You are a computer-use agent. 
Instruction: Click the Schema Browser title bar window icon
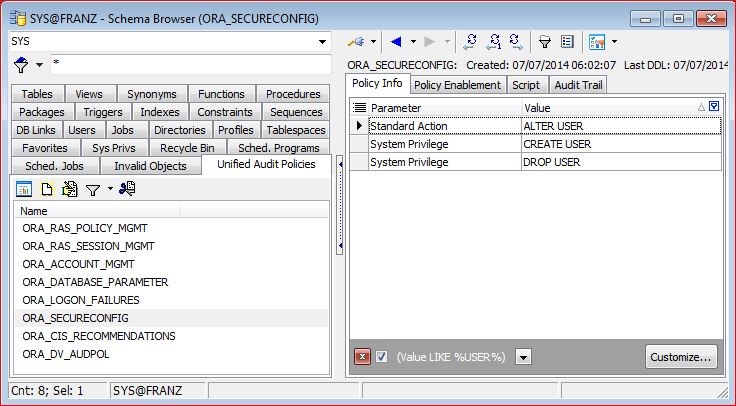tap(18, 18)
